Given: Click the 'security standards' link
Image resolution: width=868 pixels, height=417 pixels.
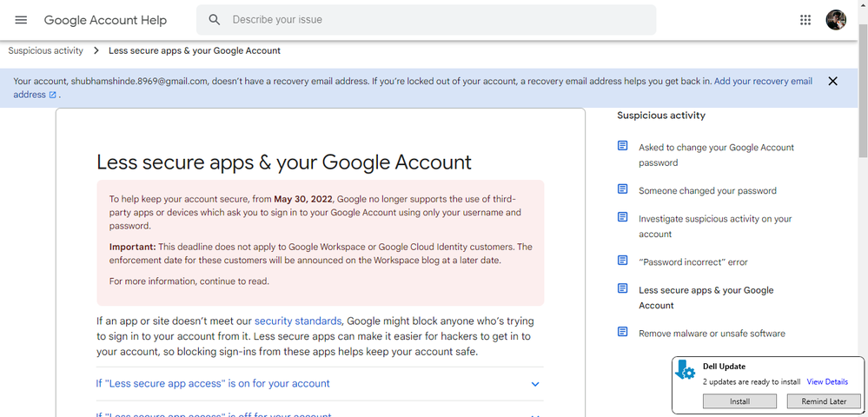Looking at the screenshot, I should 297,321.
